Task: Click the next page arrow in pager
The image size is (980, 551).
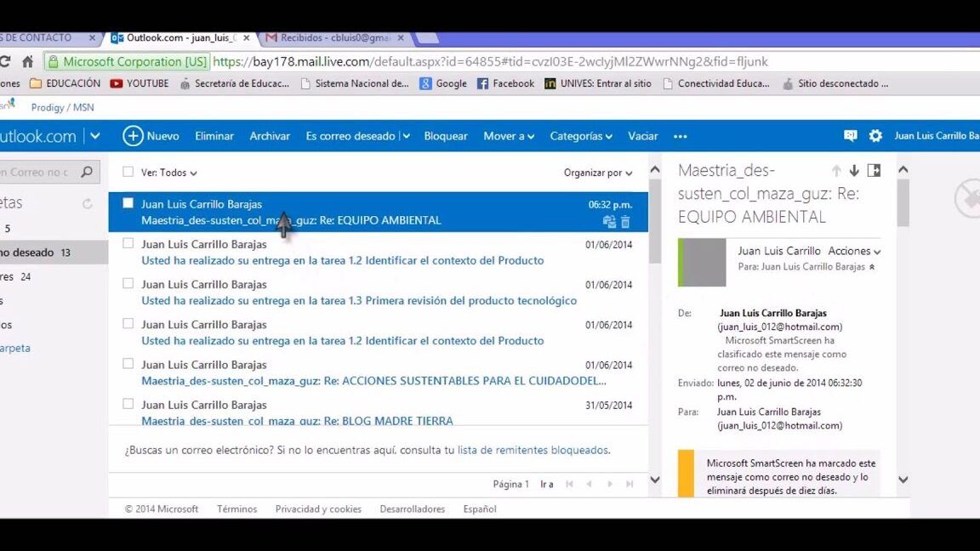Action: pos(610,484)
